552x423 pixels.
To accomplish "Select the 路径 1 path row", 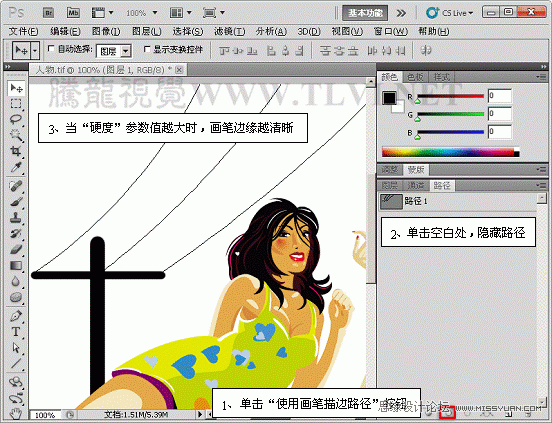I will pos(457,201).
